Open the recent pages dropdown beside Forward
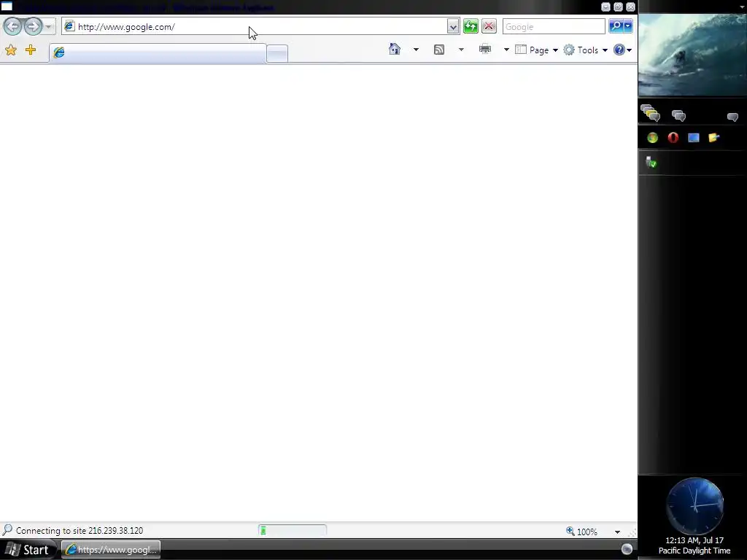747x560 pixels. point(49,27)
